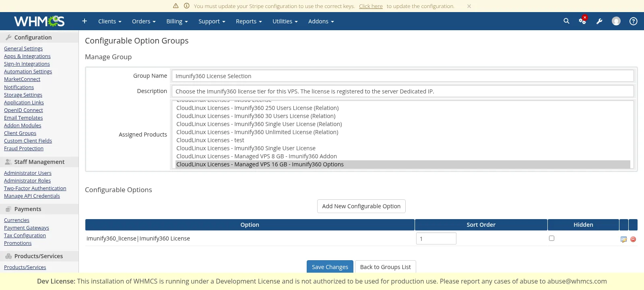
Task: Open Products/Services sidebar link
Action: 25,267
